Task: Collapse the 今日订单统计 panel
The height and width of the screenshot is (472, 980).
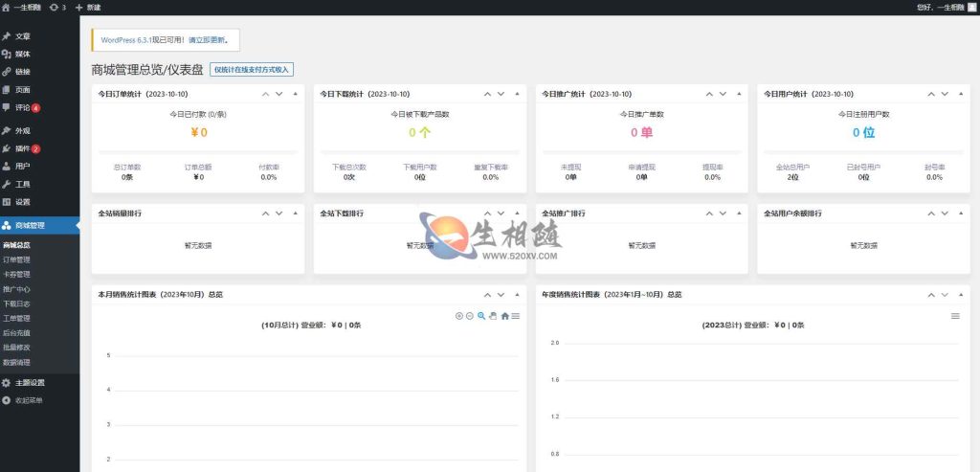Action: point(295,94)
